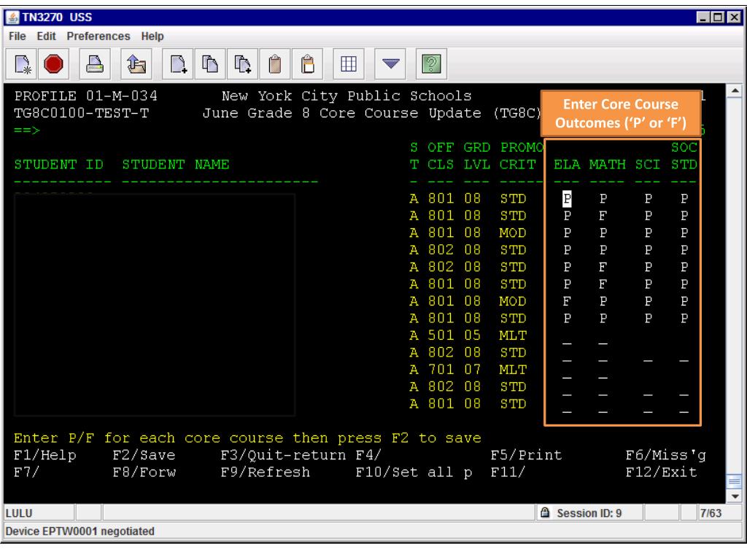Click LULU in the status bar

click(x=19, y=513)
